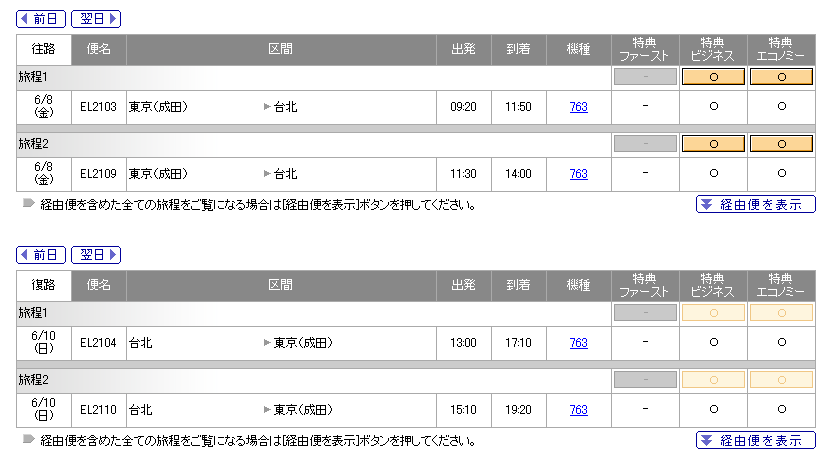The width and height of the screenshot is (833, 460).
Task: Select Economy award for return itinerary 1
Action: tap(781, 313)
